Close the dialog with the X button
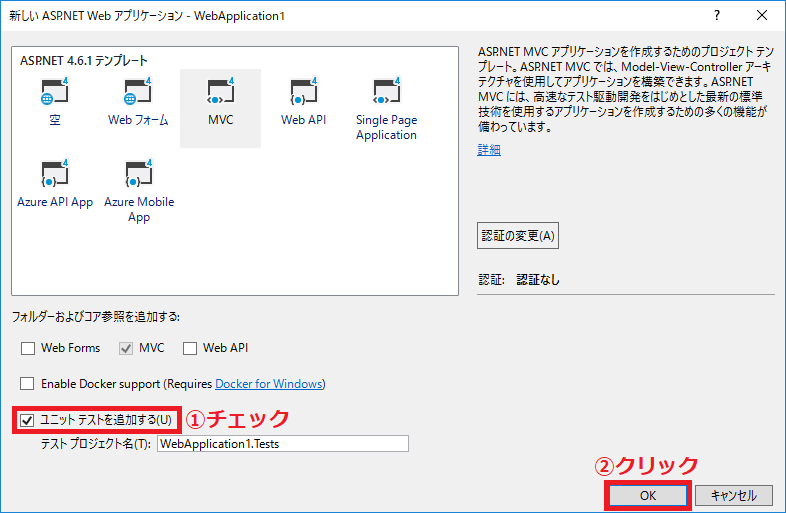The height and width of the screenshot is (513, 786). (762, 16)
